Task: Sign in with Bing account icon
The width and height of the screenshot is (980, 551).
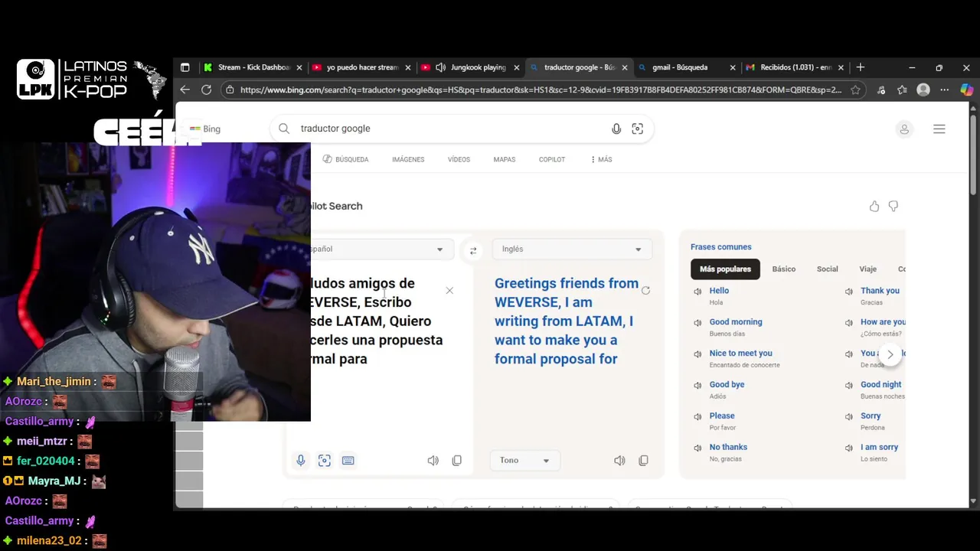Action: pos(904,129)
